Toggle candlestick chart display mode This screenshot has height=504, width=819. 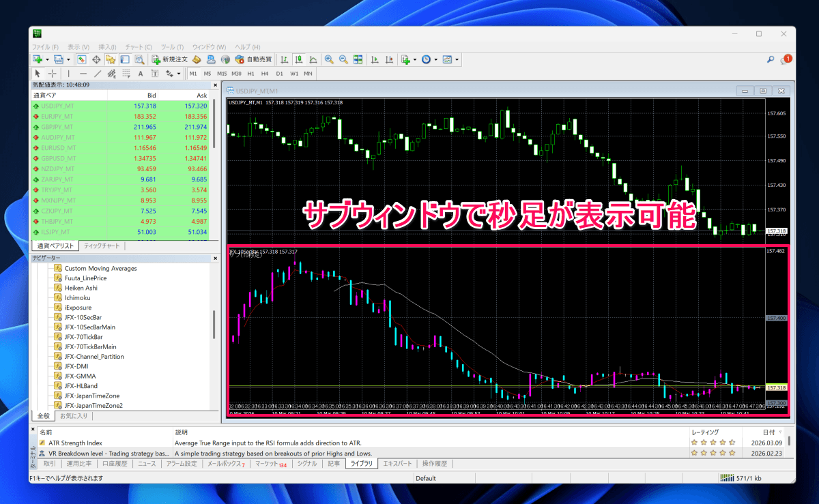(x=299, y=60)
